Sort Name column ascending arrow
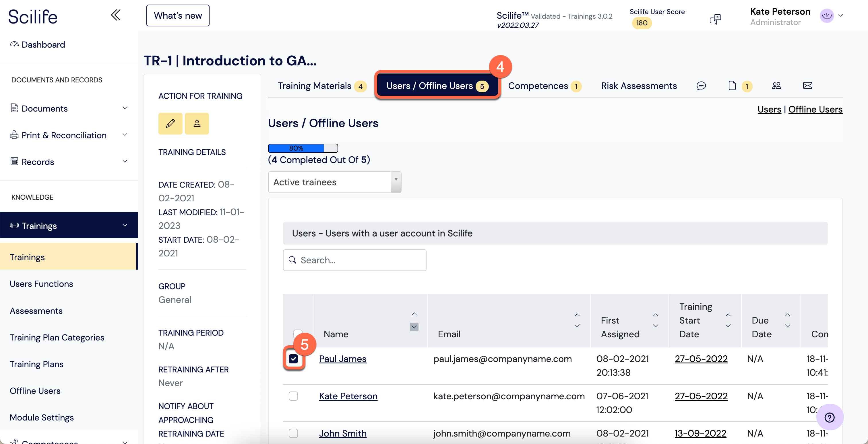Screen dimensions: 868x444 click(x=414, y=314)
